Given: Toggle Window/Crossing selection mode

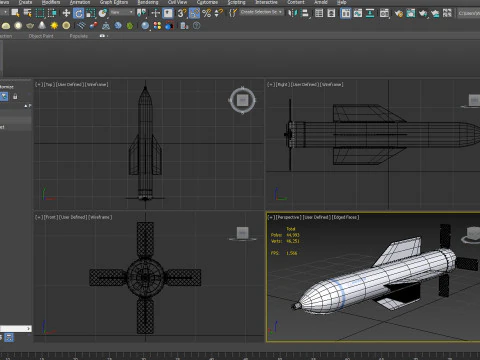Looking at the screenshot, I should pyautogui.click(x=52, y=13).
